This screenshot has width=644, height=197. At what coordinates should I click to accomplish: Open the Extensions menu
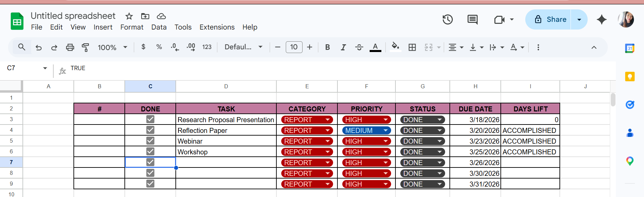[x=217, y=27]
